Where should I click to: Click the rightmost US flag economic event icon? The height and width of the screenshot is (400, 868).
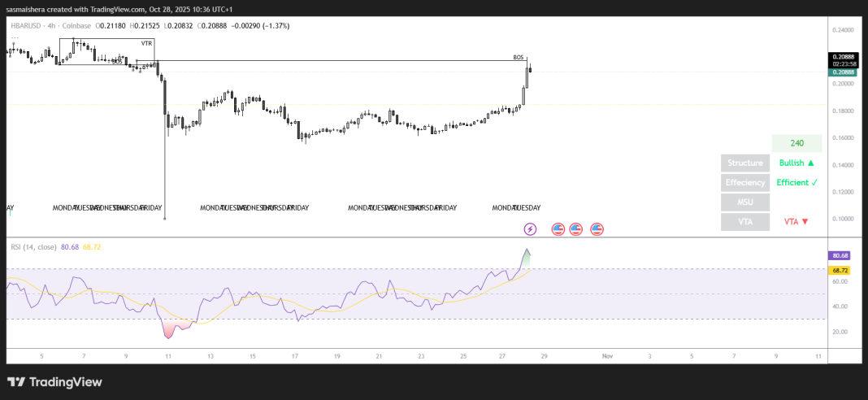[x=597, y=228]
